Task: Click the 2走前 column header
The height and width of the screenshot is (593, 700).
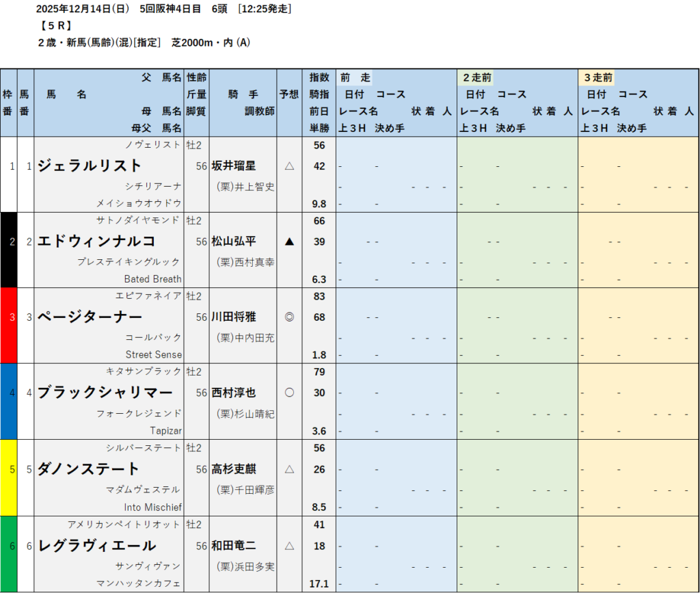Action: (477, 78)
